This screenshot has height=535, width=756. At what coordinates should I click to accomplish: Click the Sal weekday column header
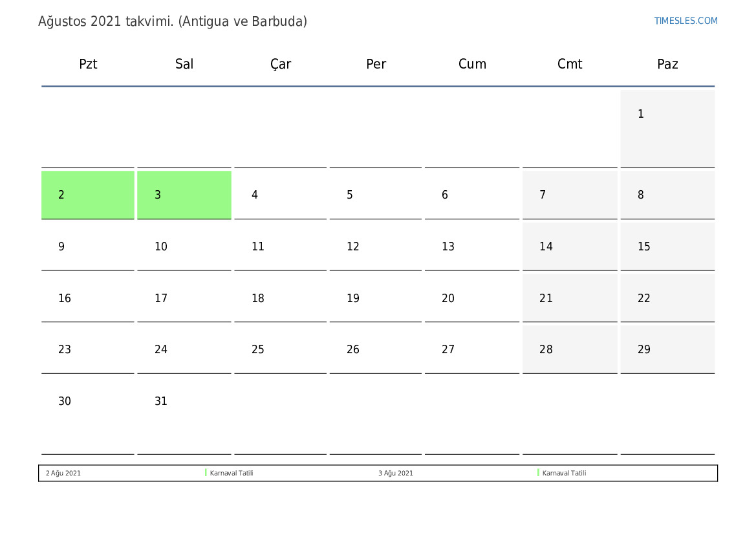coord(184,64)
